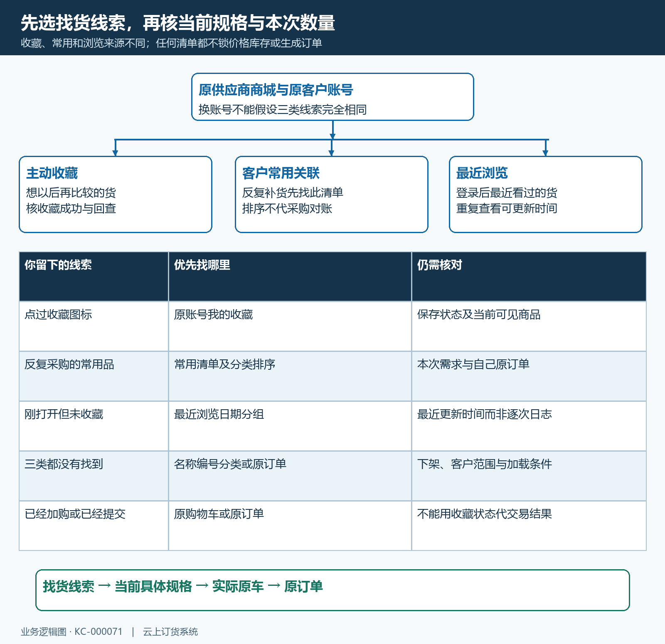Select the cell 保存状态及当前可见商品
The height and width of the screenshot is (644, 665).
[529, 326]
